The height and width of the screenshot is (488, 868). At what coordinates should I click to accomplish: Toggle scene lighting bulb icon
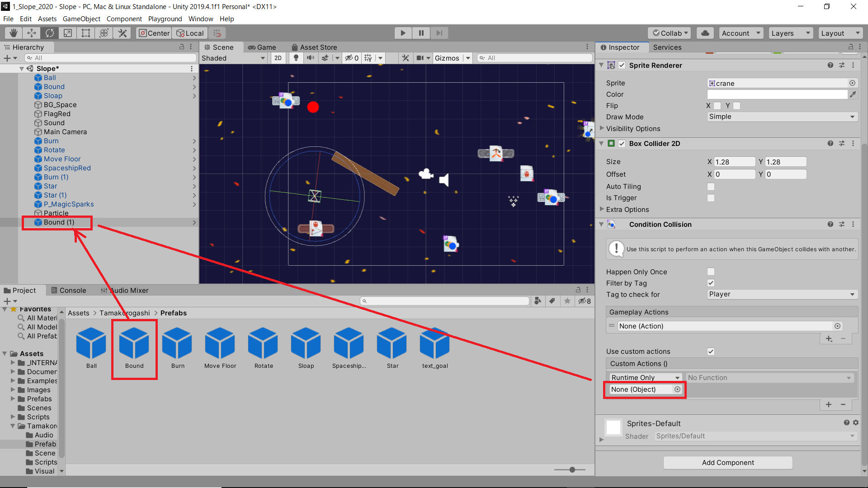tap(296, 58)
